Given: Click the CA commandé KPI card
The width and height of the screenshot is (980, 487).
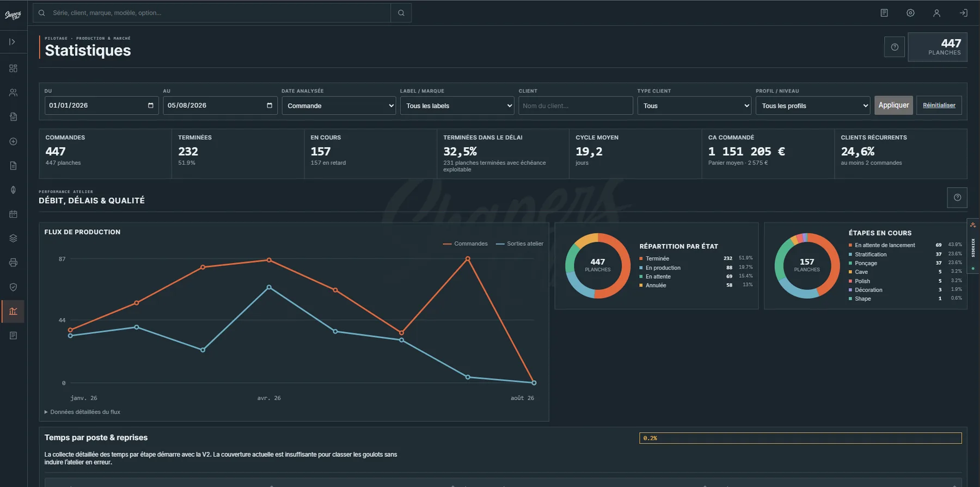Looking at the screenshot, I should coord(768,154).
